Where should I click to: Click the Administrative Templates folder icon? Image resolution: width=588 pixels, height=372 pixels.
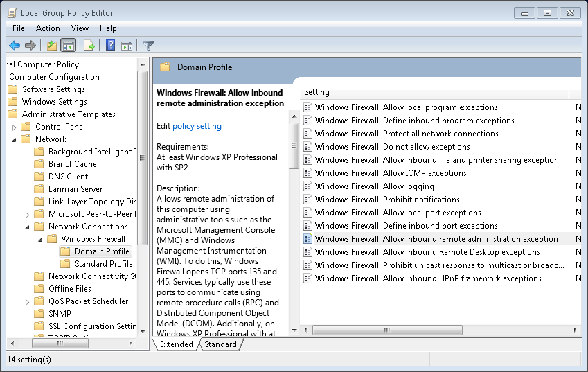click(x=12, y=114)
